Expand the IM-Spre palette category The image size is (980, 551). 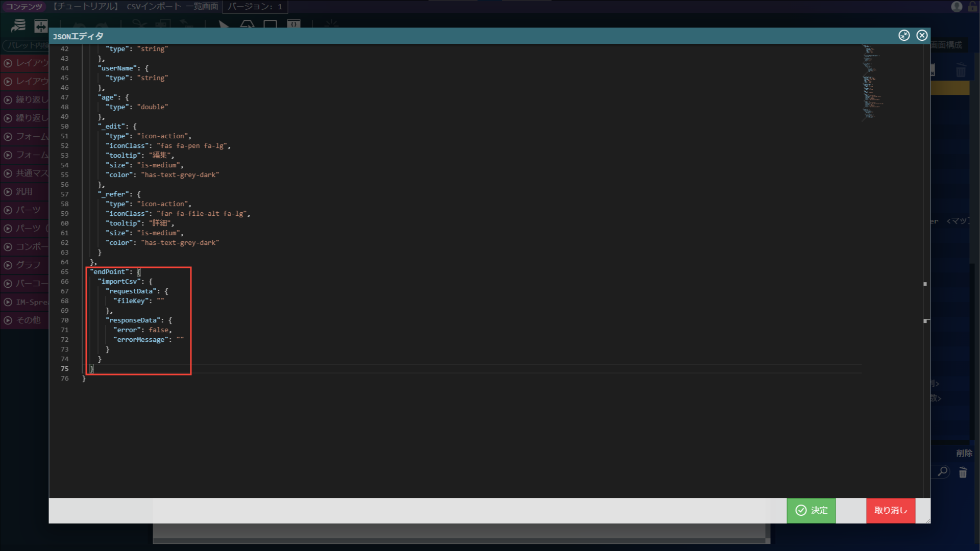(24, 302)
